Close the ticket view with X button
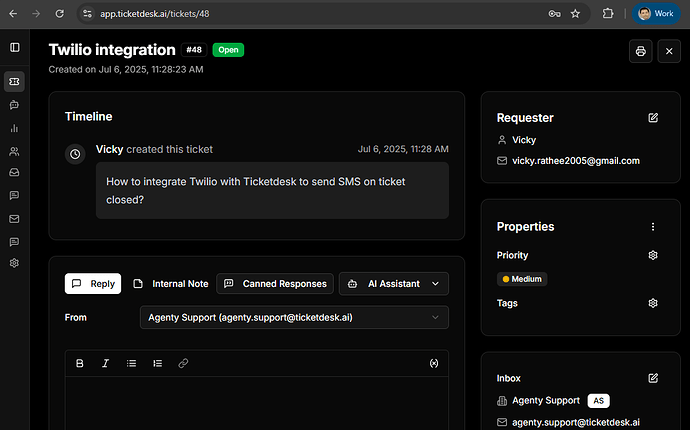 click(669, 51)
